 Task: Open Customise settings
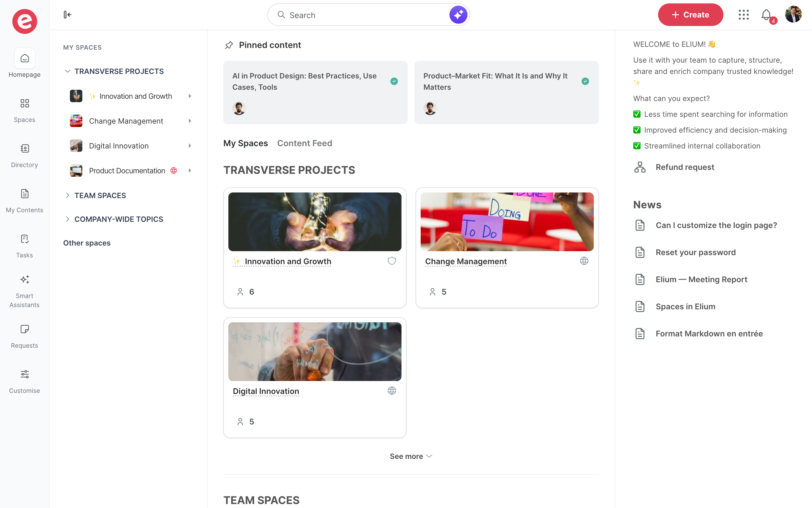(x=25, y=381)
